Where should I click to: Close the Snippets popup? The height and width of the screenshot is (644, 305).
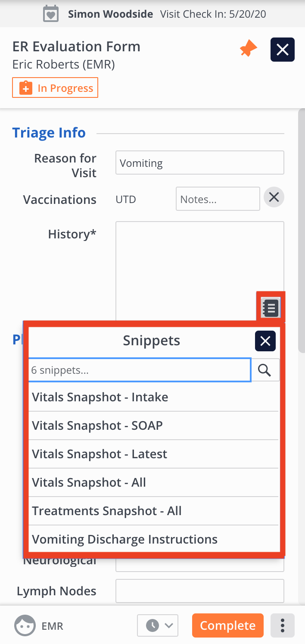pos(265,341)
